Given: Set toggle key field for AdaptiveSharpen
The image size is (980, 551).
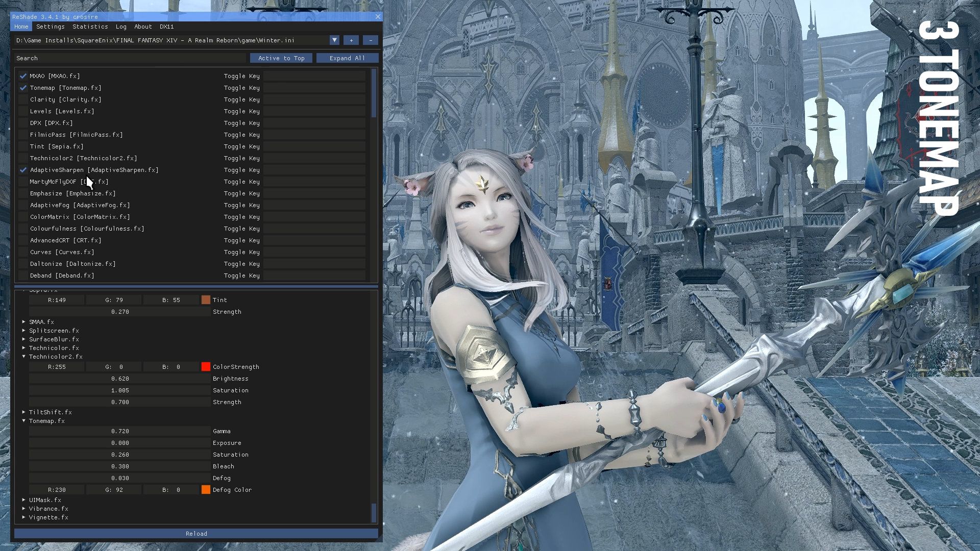Looking at the screenshot, I should coord(314,170).
